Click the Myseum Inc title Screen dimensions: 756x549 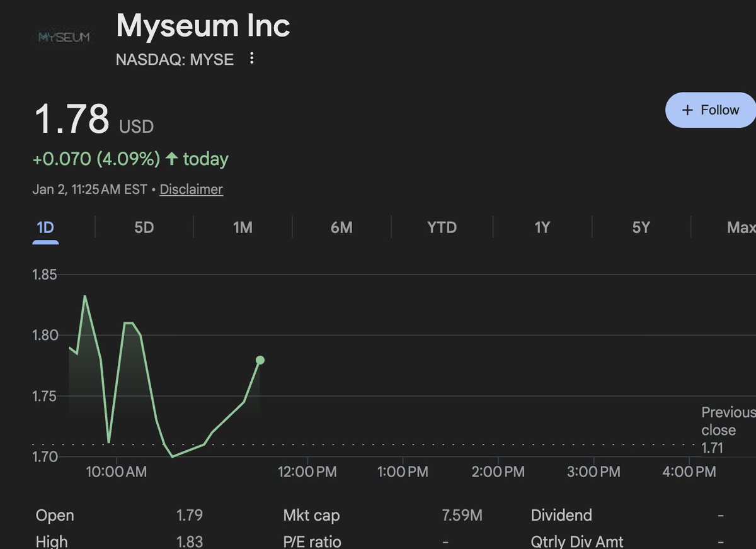click(203, 27)
